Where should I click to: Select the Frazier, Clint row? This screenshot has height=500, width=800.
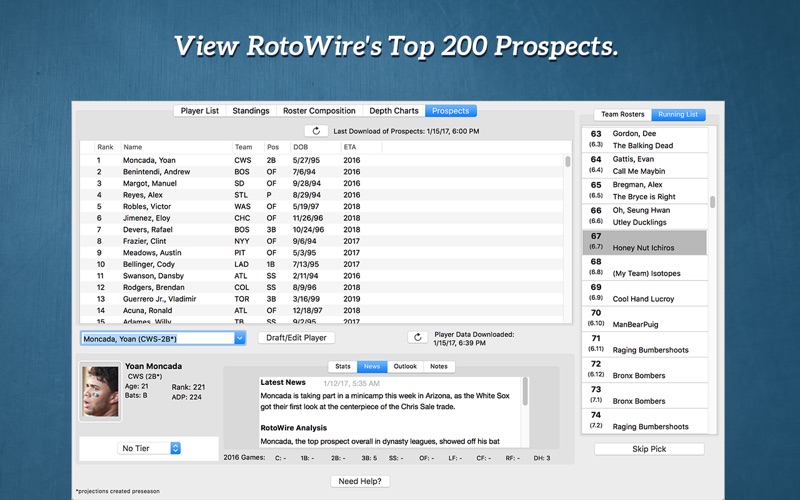click(x=322, y=241)
